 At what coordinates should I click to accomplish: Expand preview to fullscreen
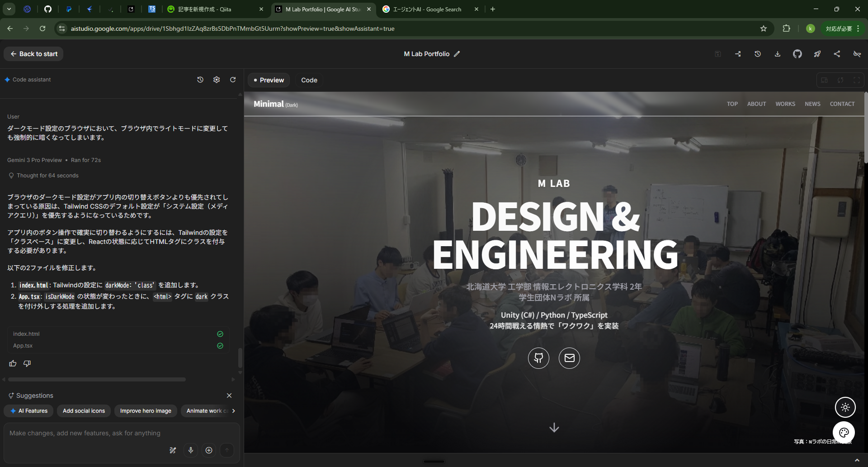pyautogui.click(x=857, y=80)
